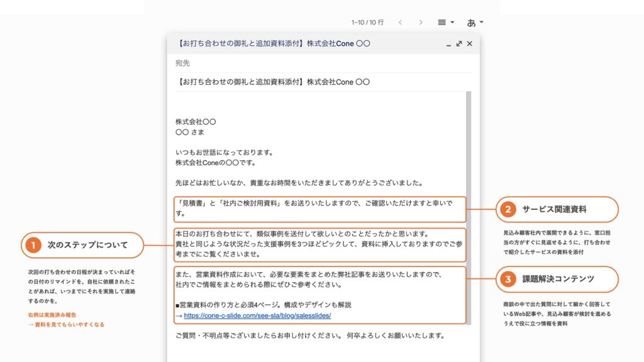Expand compose window with the diagonal arrows icon
644x362 pixels.
coord(458,44)
